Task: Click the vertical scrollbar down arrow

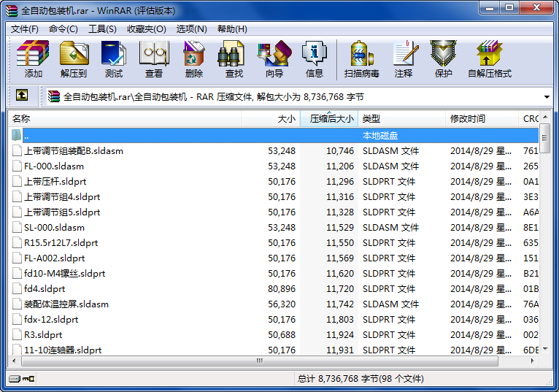Action: tap(545, 348)
